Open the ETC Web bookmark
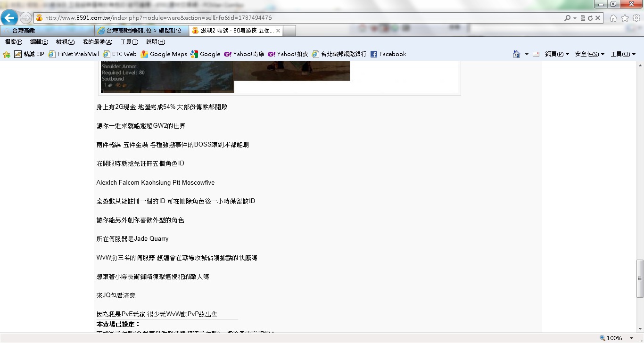Viewport: 644px width, 343px height. point(120,54)
